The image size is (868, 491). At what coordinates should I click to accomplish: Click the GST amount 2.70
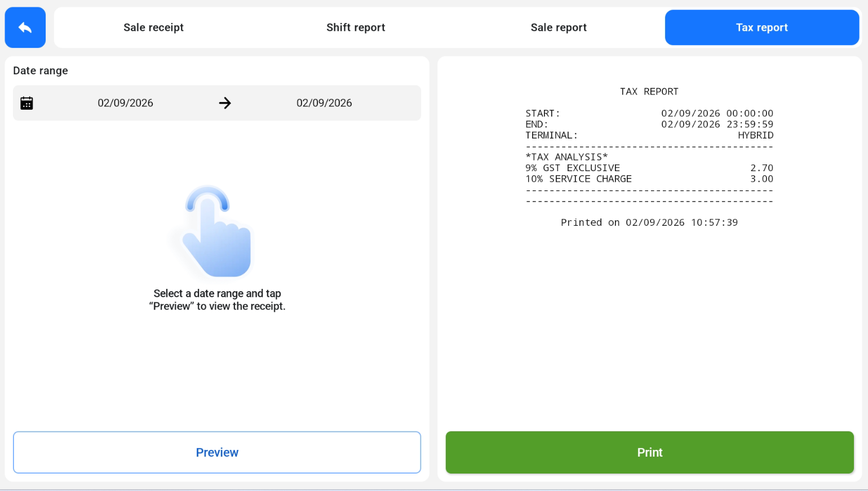pyautogui.click(x=762, y=168)
